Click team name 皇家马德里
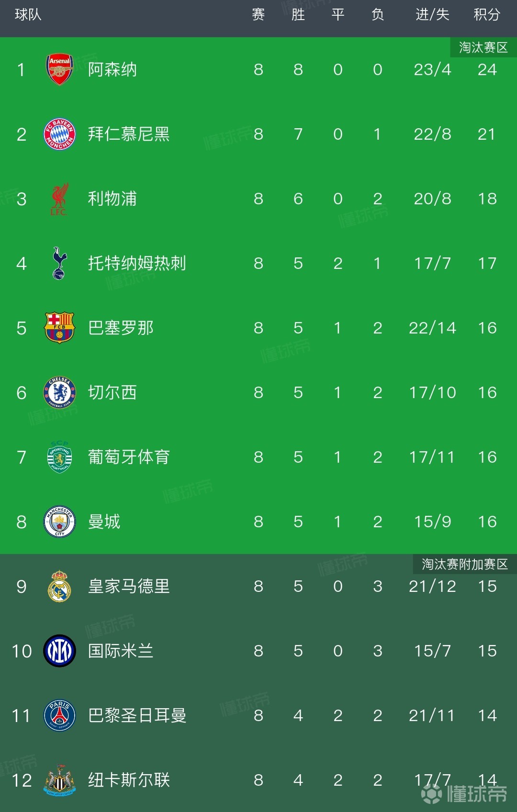Viewport: 517px width, 812px height. click(129, 586)
